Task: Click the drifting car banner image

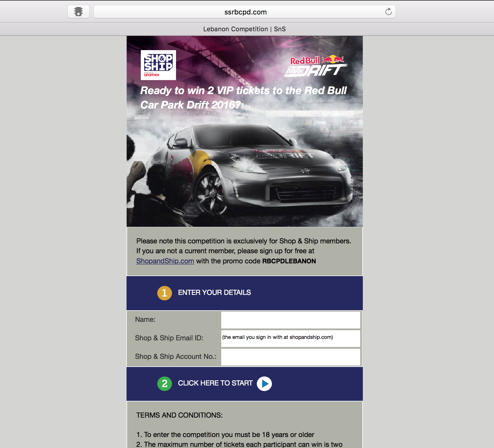Action: click(x=245, y=131)
